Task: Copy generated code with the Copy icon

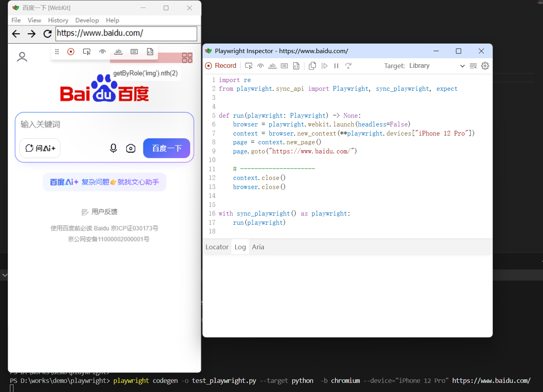Action: [312, 66]
